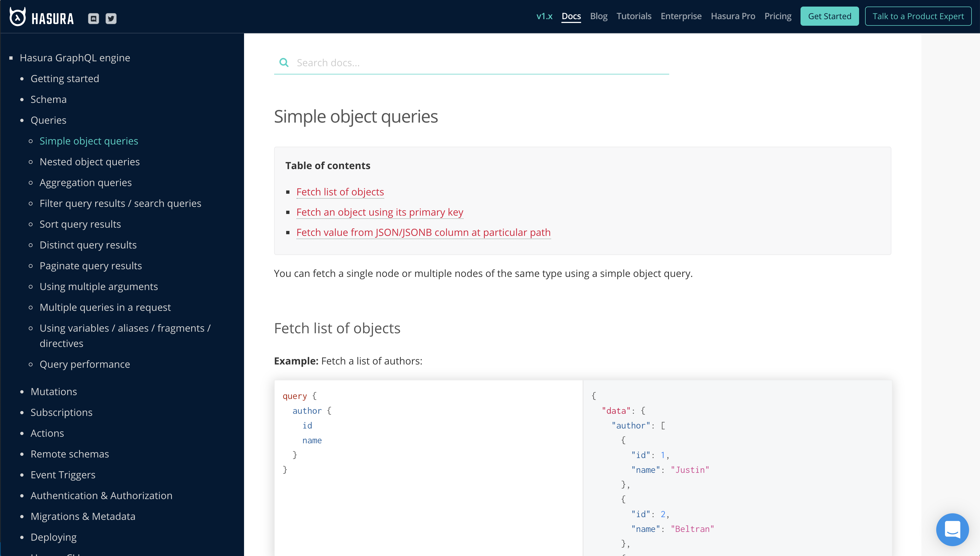Click inside the Search docs field
Viewport: 980px width, 556px height.
coord(420,62)
